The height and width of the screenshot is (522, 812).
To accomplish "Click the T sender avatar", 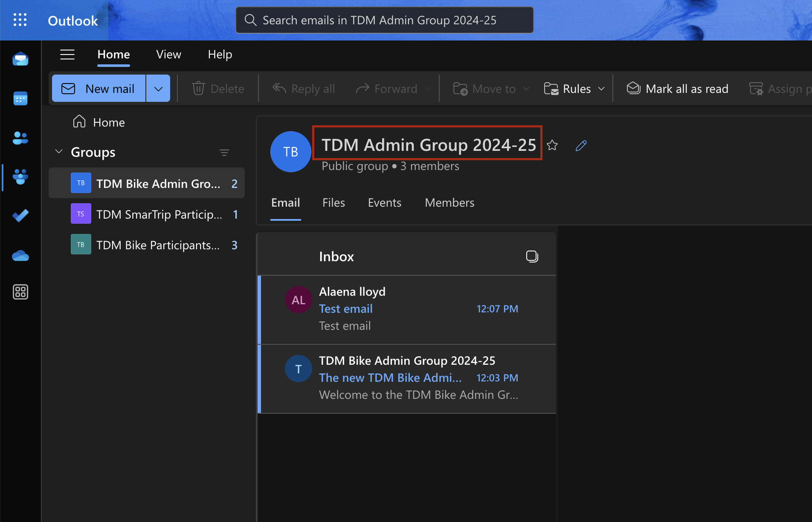I will click(299, 369).
